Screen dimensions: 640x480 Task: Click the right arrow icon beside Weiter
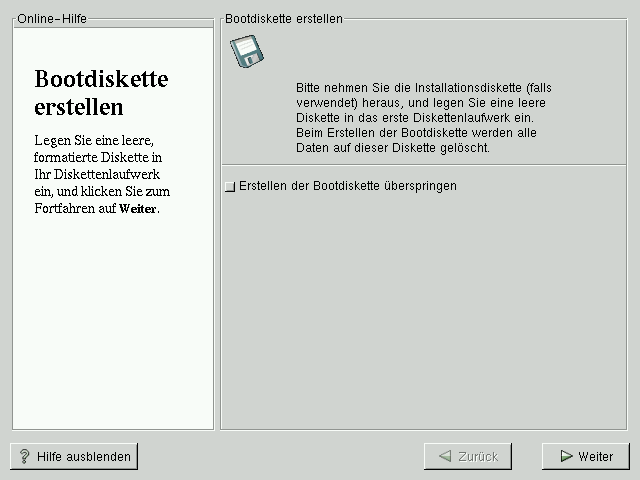click(566, 456)
